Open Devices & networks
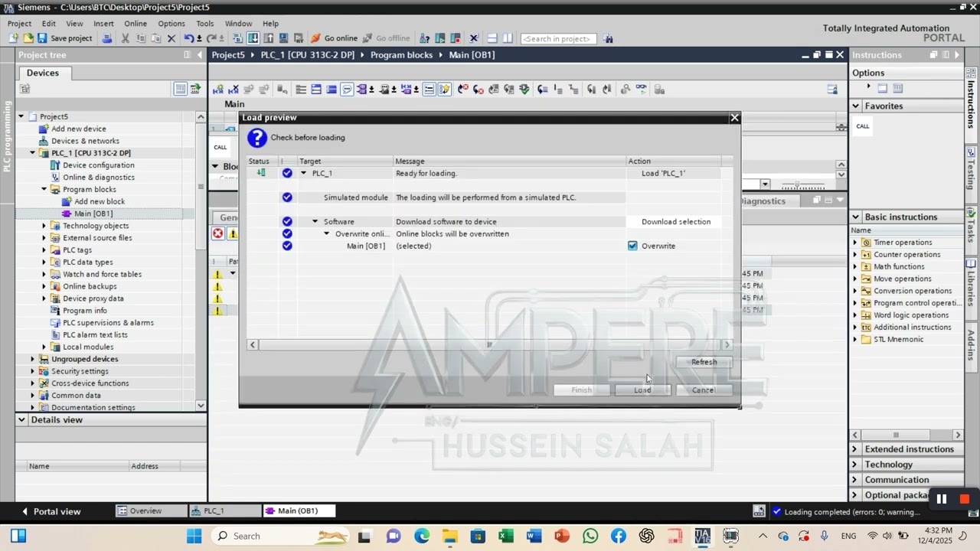The width and height of the screenshot is (980, 551). point(85,141)
